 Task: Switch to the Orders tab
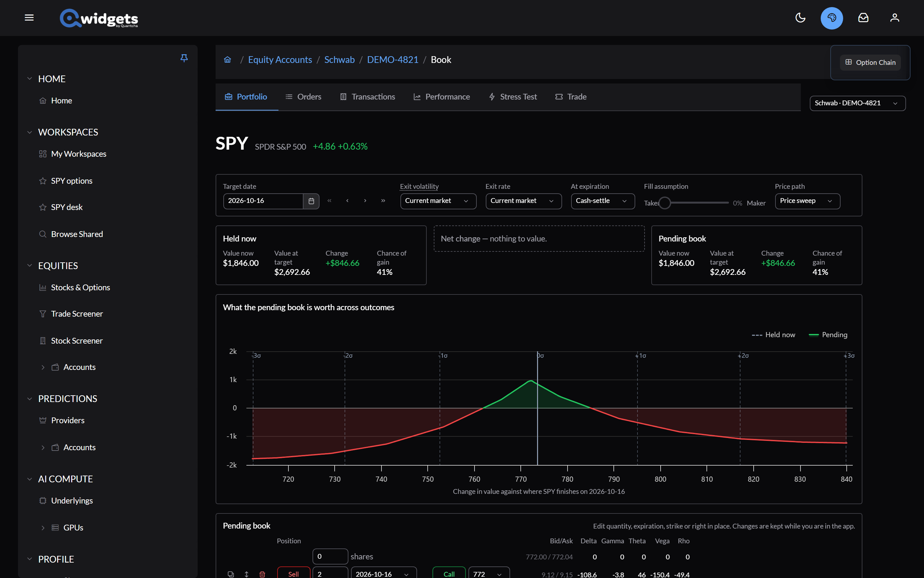point(304,97)
